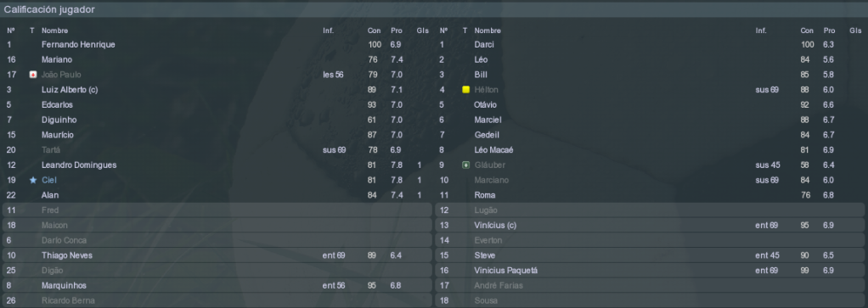
Task: Sort right table by Nº column
Action: pyautogui.click(x=443, y=31)
